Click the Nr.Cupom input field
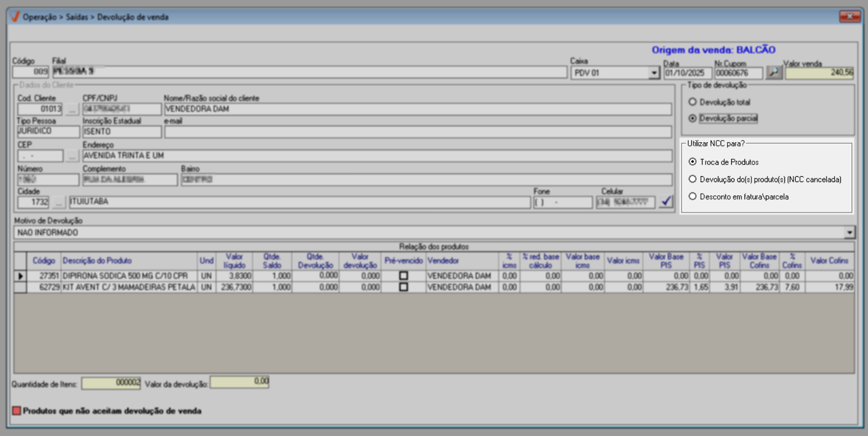868x436 pixels. coord(738,73)
